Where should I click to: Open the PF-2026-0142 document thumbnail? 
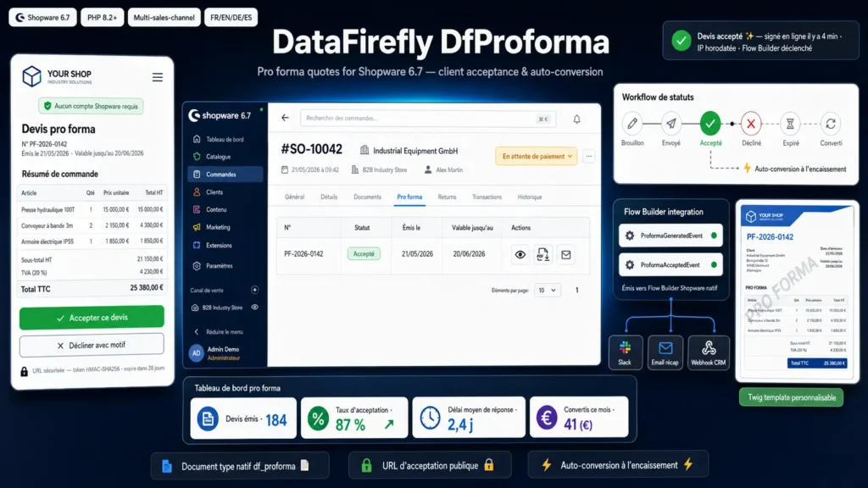tap(797, 291)
